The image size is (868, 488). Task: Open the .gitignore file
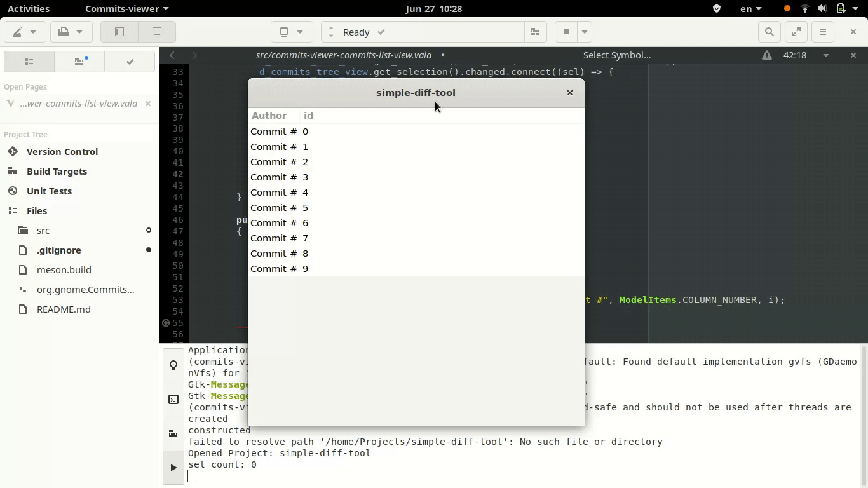(x=59, y=250)
